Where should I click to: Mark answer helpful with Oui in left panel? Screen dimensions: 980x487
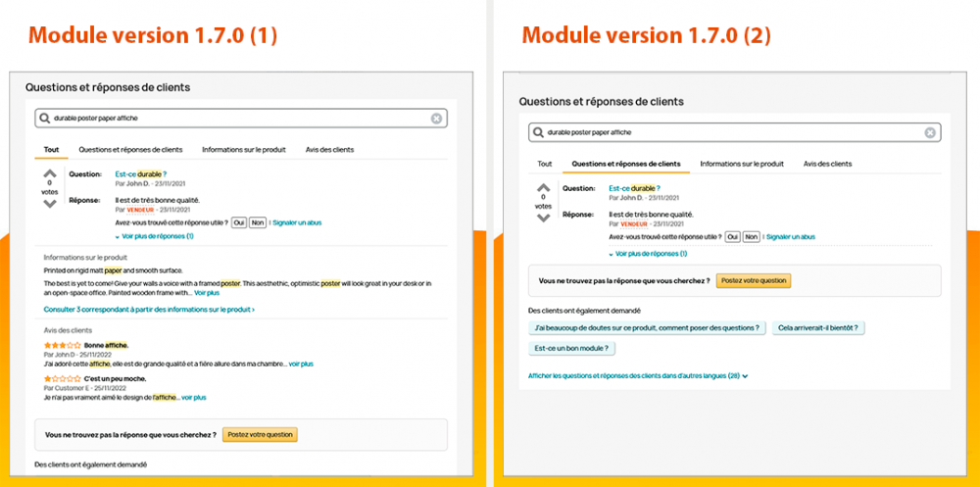pos(239,222)
